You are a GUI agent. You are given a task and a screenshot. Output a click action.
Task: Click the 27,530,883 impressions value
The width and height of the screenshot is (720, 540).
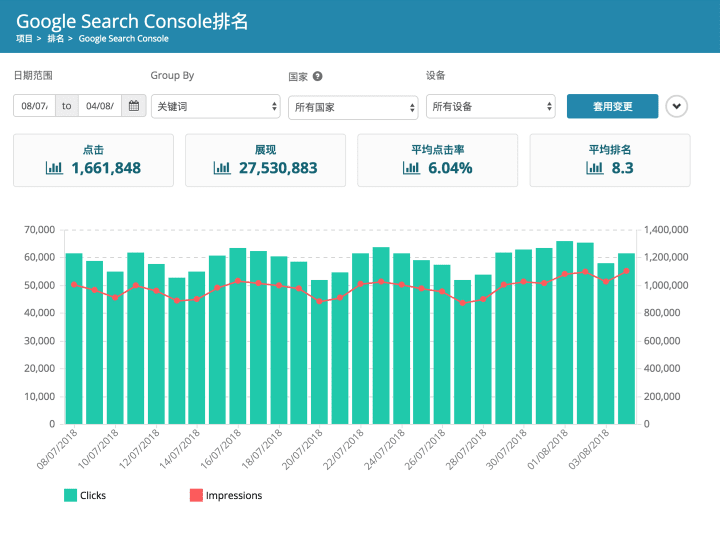tap(278, 168)
